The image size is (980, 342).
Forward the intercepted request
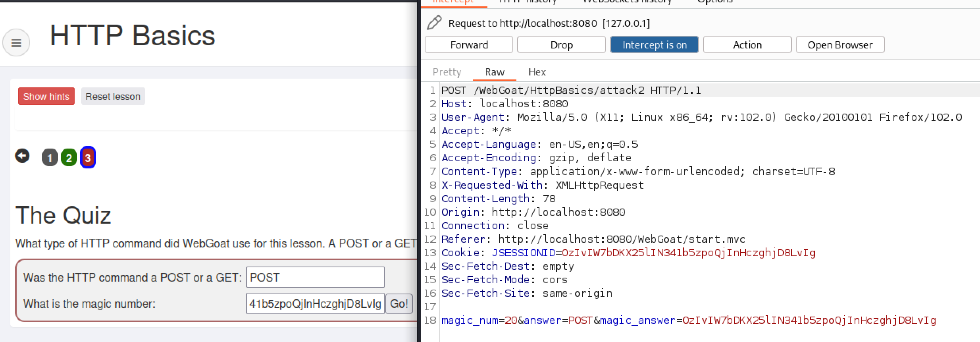click(469, 45)
